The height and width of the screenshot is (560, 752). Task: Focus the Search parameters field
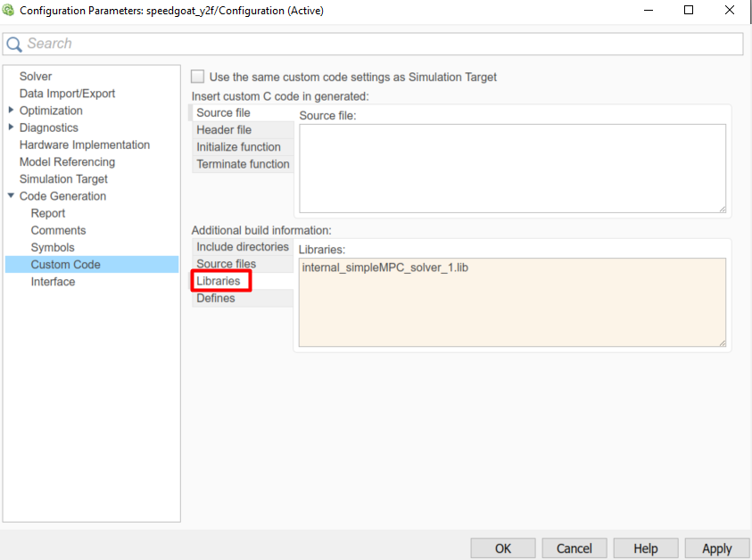tap(384, 44)
